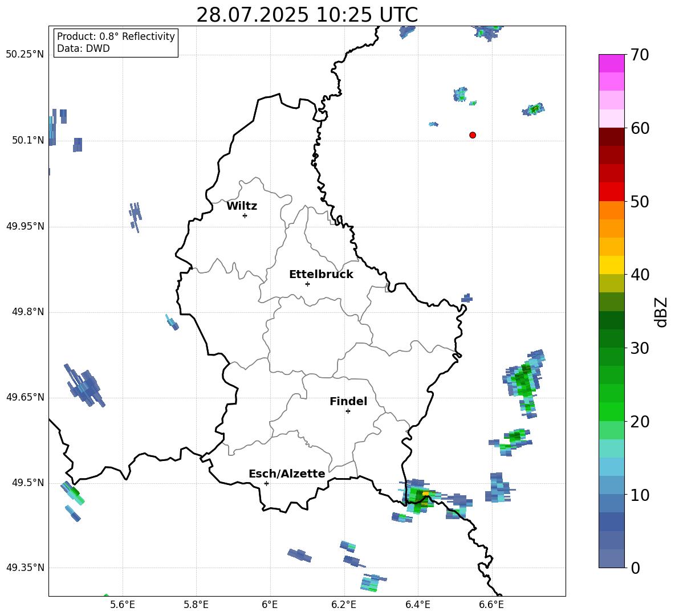Click the 49.95°N latitude label
The image size is (675, 616).
point(25,226)
